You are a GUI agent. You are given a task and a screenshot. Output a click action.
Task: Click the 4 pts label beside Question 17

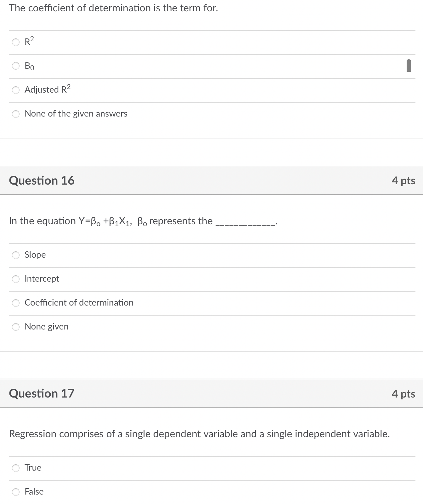(x=403, y=393)
